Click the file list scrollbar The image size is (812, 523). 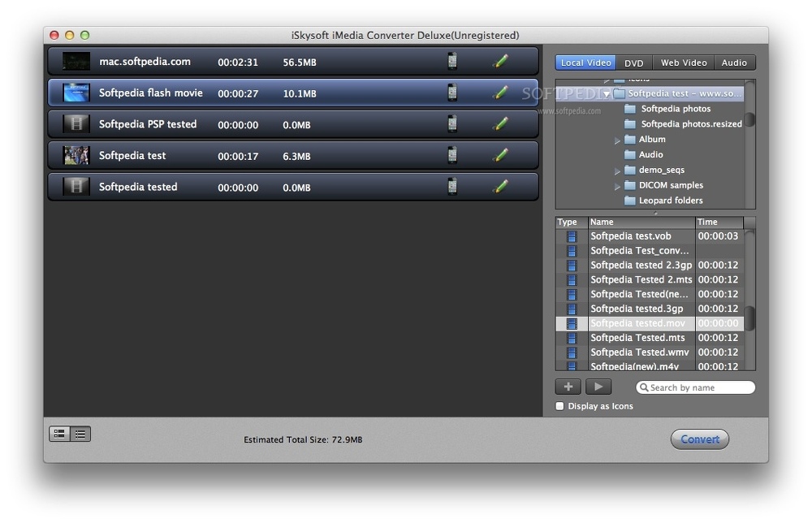[x=749, y=318]
